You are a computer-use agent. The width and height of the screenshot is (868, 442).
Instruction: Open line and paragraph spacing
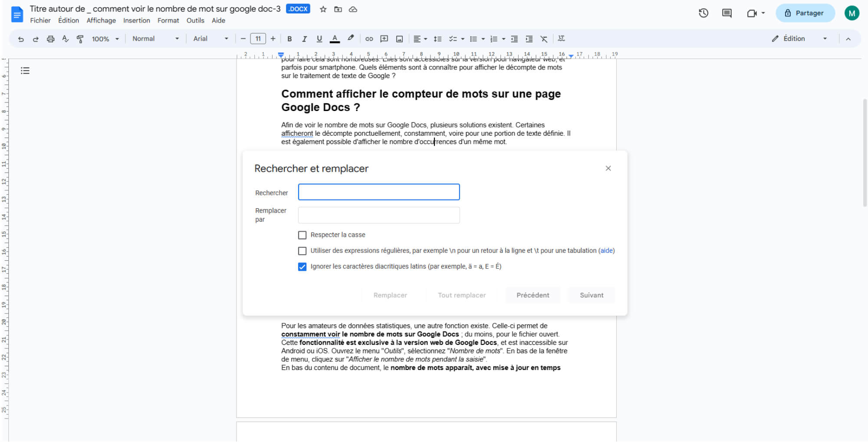[x=437, y=39]
